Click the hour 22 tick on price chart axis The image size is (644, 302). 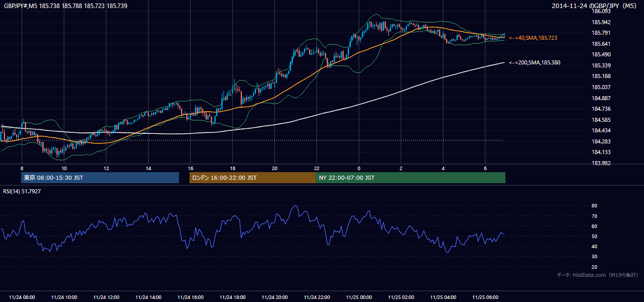point(316,168)
